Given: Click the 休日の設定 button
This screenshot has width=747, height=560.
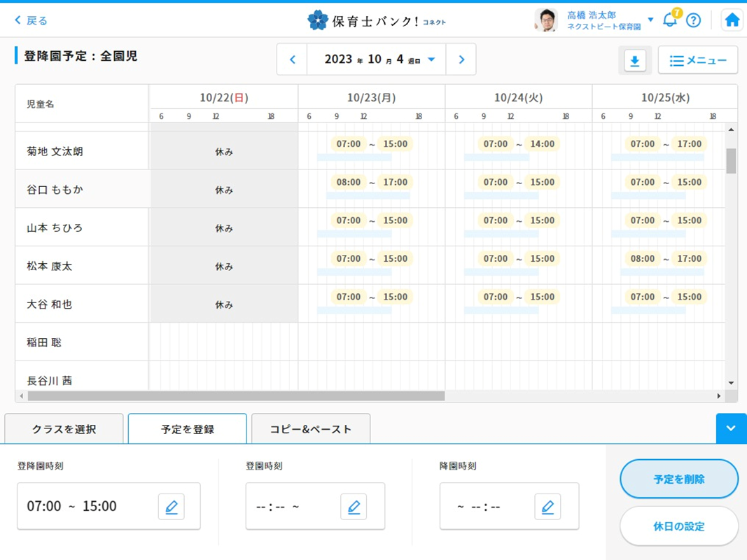Looking at the screenshot, I should tap(678, 526).
